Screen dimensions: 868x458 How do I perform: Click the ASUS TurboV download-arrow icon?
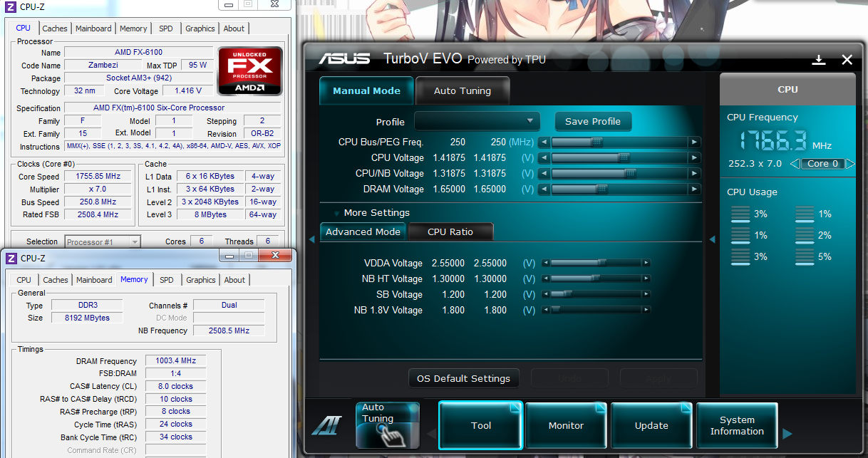(x=818, y=60)
